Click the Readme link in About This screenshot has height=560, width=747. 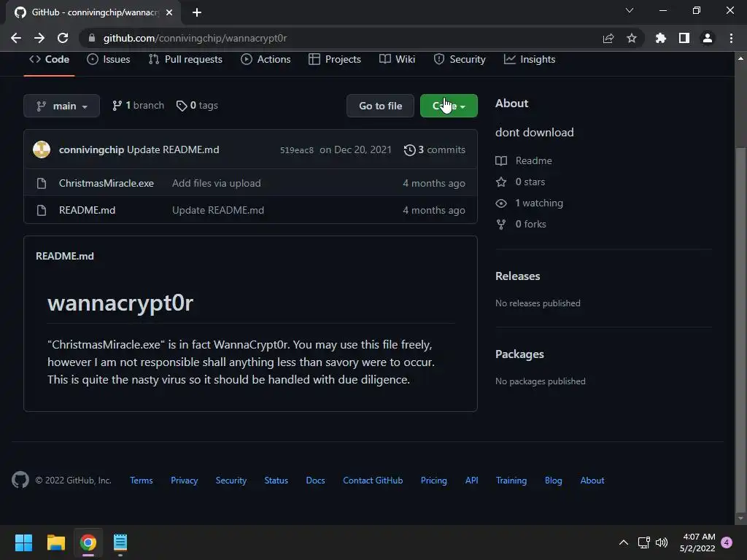524,160
